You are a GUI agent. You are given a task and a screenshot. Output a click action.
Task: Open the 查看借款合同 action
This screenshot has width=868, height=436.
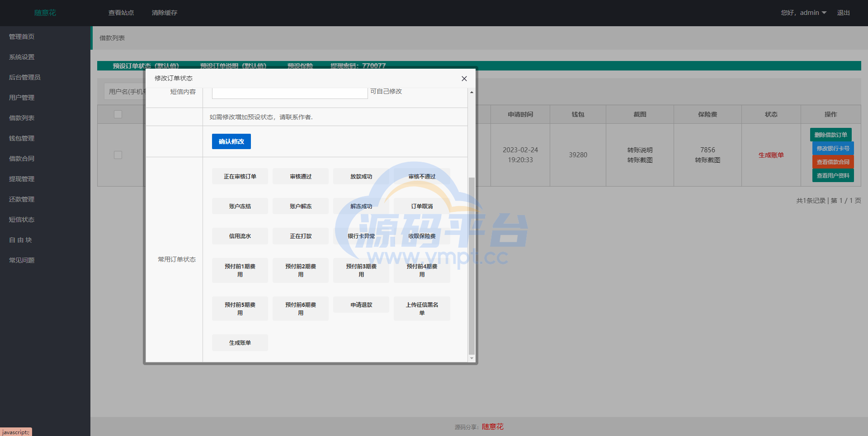pos(833,162)
